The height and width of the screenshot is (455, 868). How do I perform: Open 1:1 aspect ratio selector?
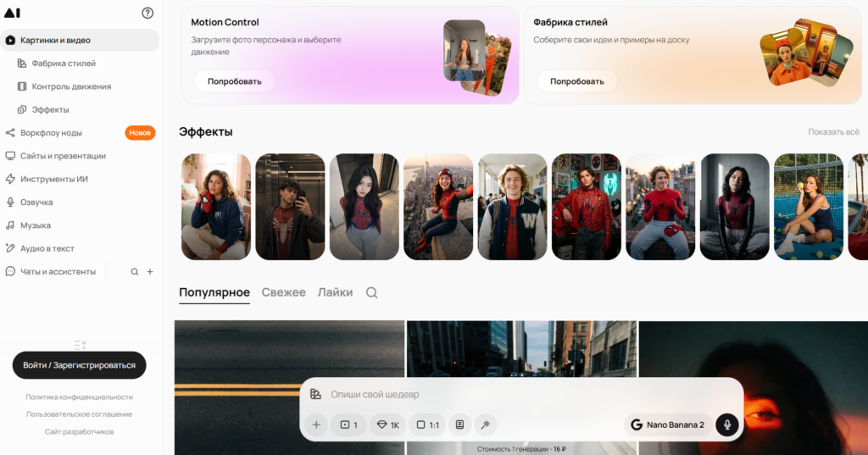pyautogui.click(x=427, y=425)
